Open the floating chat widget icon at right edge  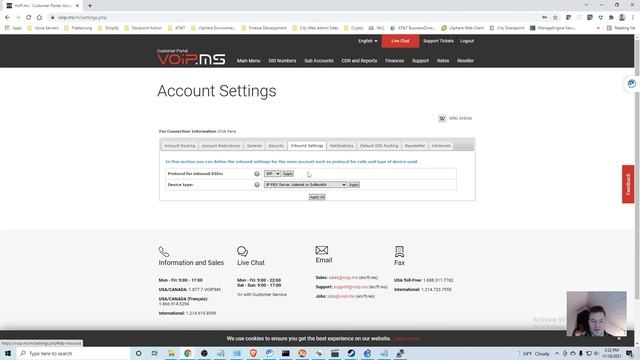(x=632, y=84)
